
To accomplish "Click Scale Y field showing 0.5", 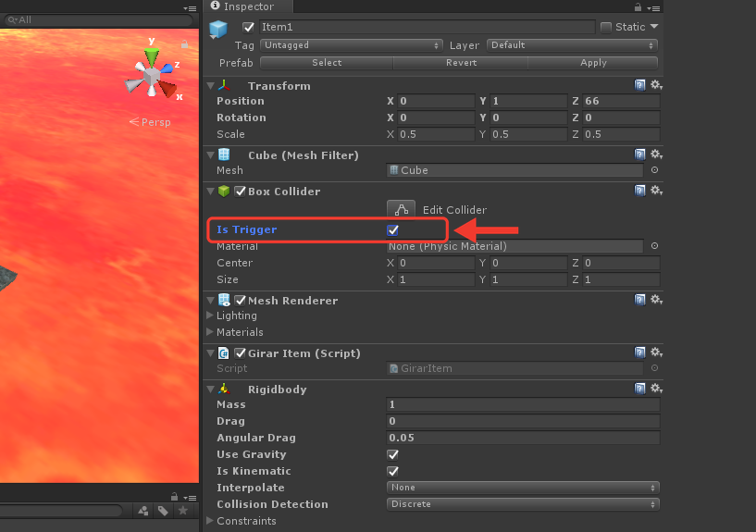I will (x=528, y=134).
